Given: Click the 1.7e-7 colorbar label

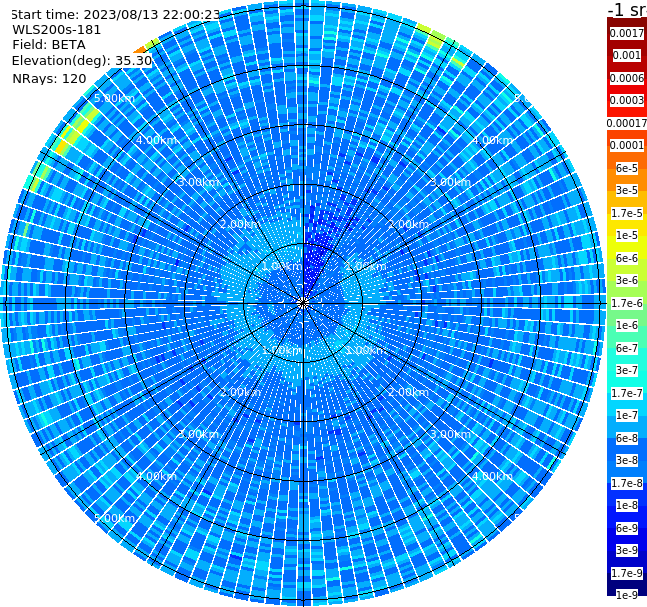Looking at the screenshot, I should (627, 393).
